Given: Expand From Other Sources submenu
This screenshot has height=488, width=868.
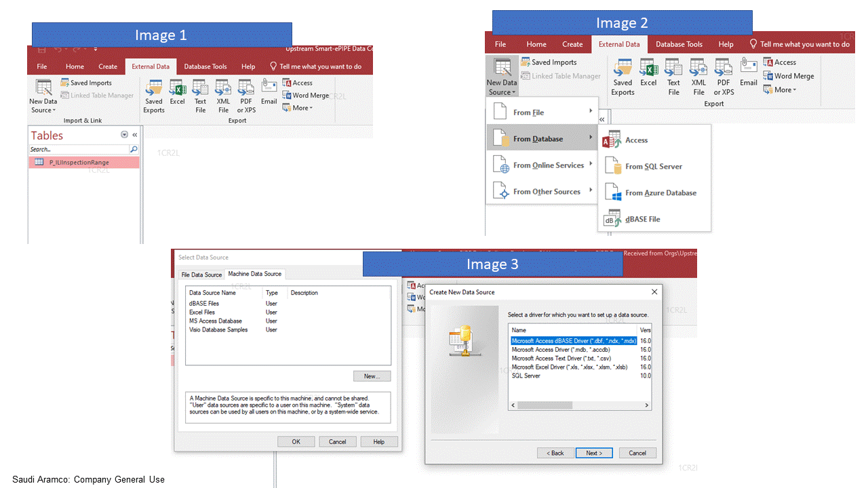Looking at the screenshot, I should click(542, 192).
